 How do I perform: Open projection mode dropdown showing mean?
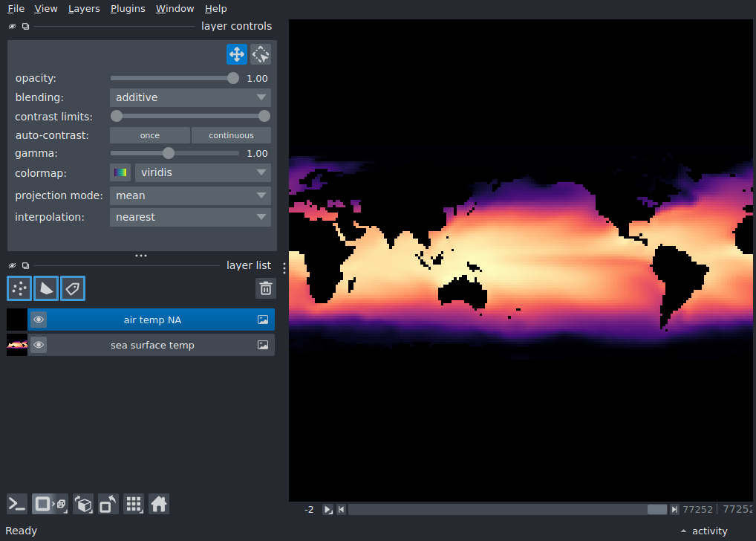pyautogui.click(x=190, y=196)
